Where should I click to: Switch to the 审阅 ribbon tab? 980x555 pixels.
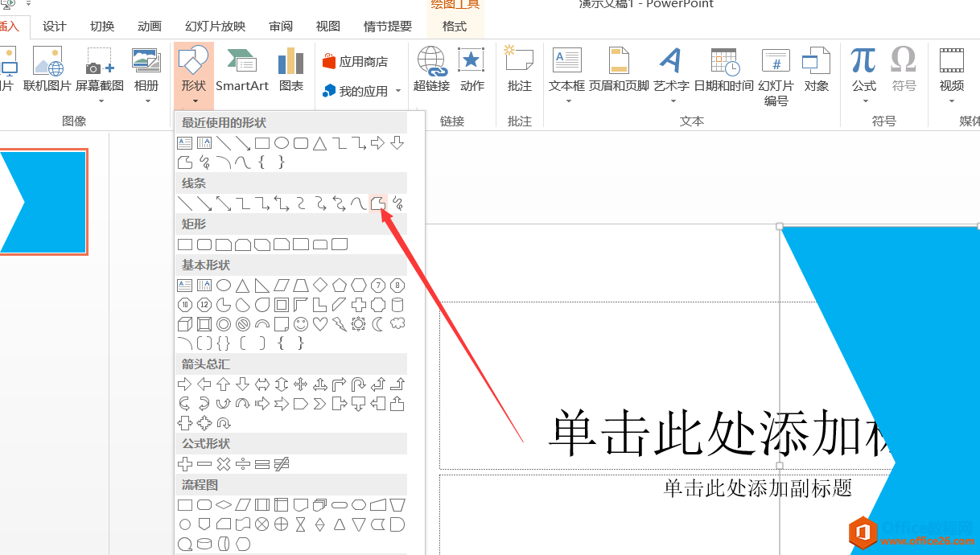(x=280, y=26)
